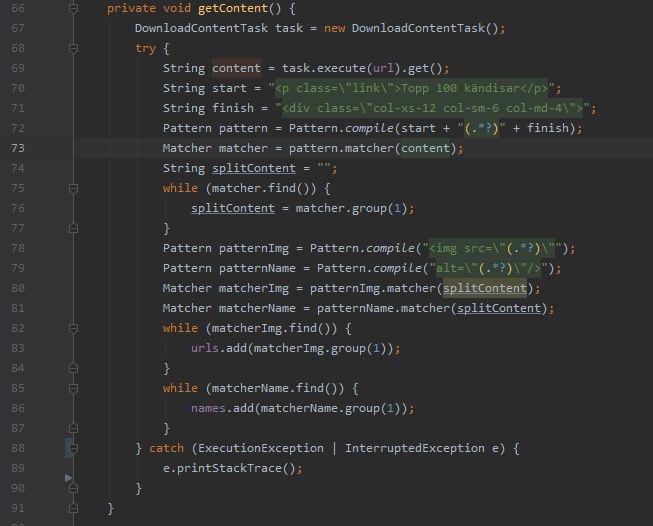Click the fold end marker on line 84
653x526 pixels.
(73, 368)
